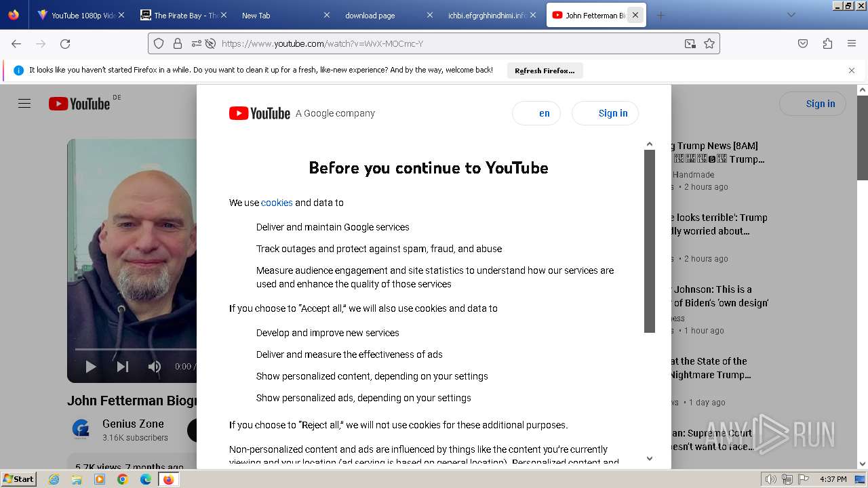Switch to YouTube 1080p Video tab
Image resolution: width=868 pixels, height=488 pixels.
81,15
